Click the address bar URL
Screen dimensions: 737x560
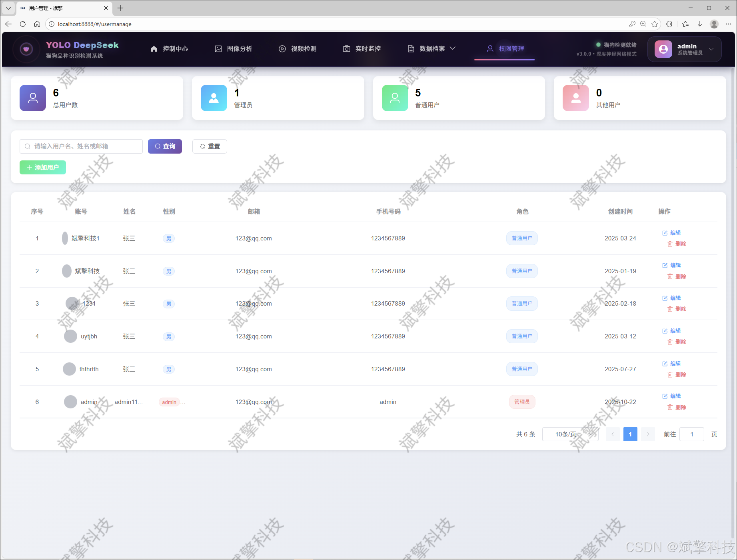coord(95,24)
